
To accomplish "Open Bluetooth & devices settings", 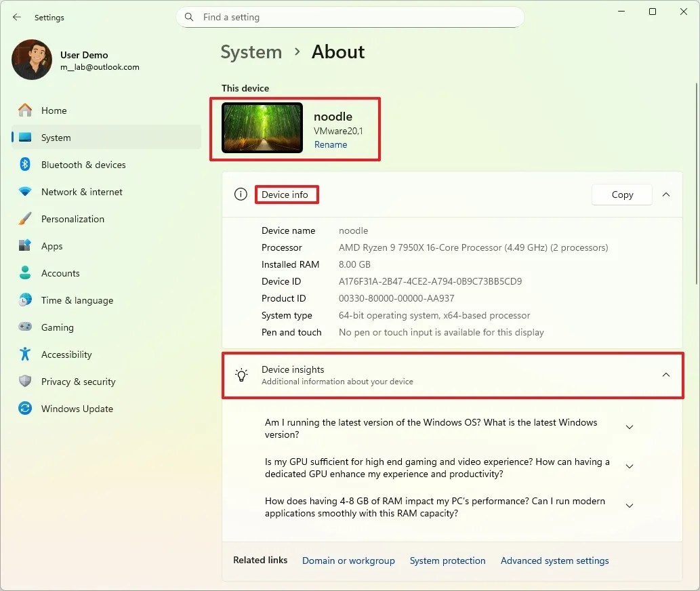I will (x=25, y=165).
